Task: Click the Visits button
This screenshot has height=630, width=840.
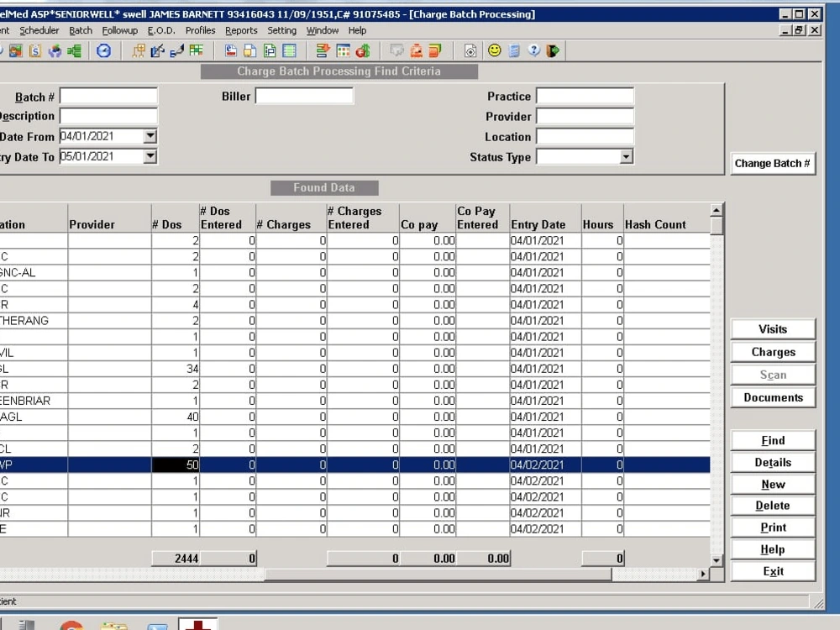Action: pos(773,329)
